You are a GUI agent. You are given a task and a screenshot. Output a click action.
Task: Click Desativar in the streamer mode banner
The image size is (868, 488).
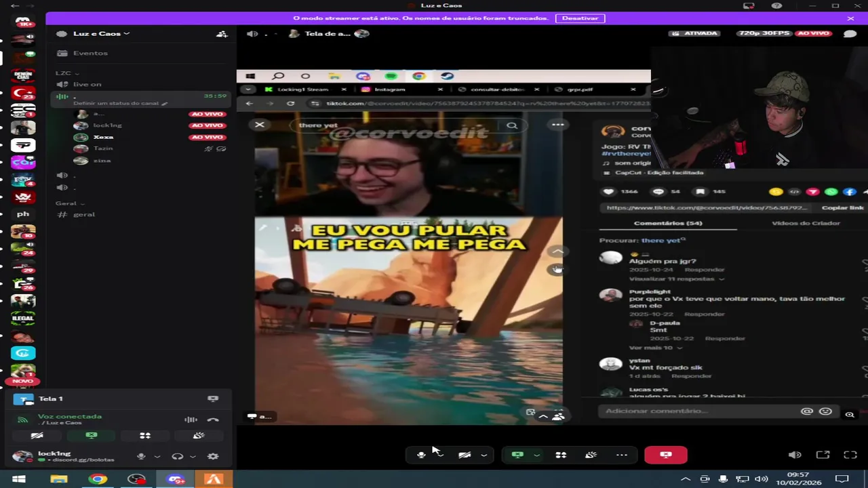pyautogui.click(x=580, y=18)
